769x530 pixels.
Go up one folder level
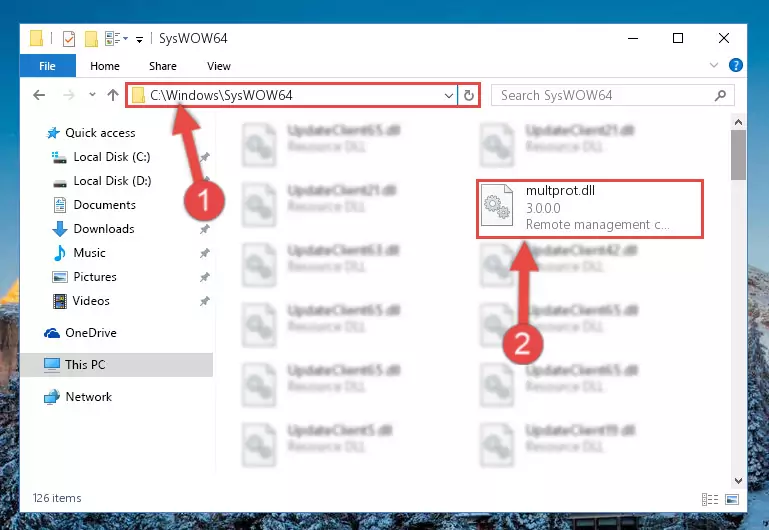tap(113, 95)
